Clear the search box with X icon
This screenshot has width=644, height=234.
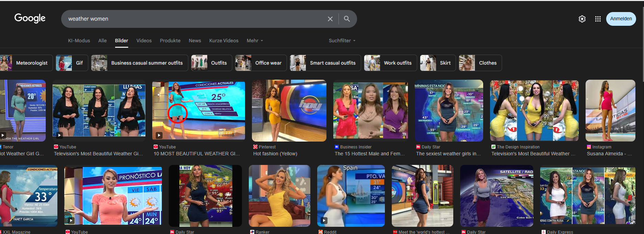[x=330, y=19]
